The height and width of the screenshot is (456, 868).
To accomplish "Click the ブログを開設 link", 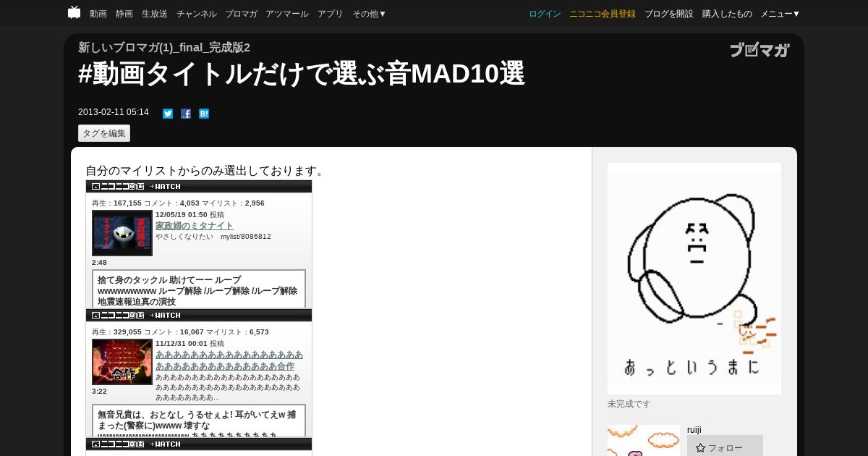I will [x=669, y=14].
